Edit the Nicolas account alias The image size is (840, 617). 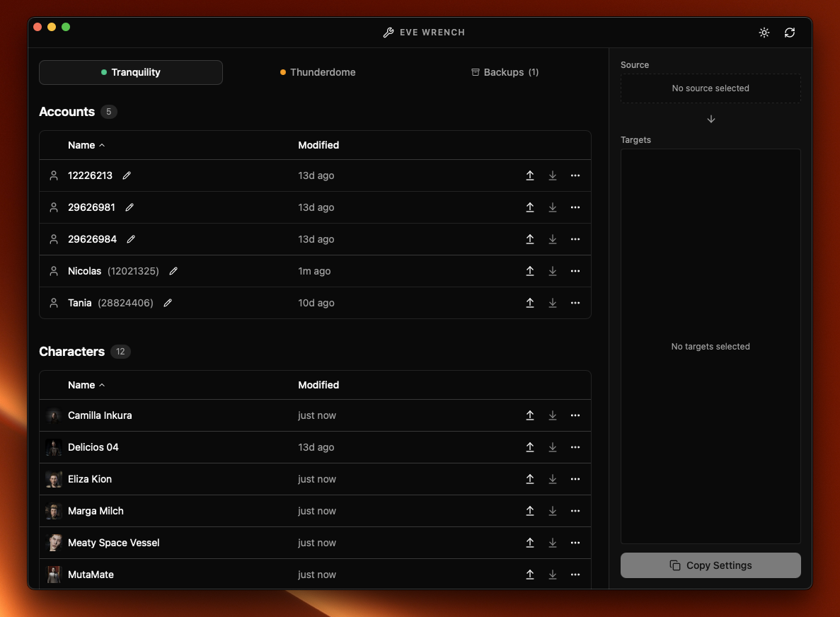(x=173, y=271)
